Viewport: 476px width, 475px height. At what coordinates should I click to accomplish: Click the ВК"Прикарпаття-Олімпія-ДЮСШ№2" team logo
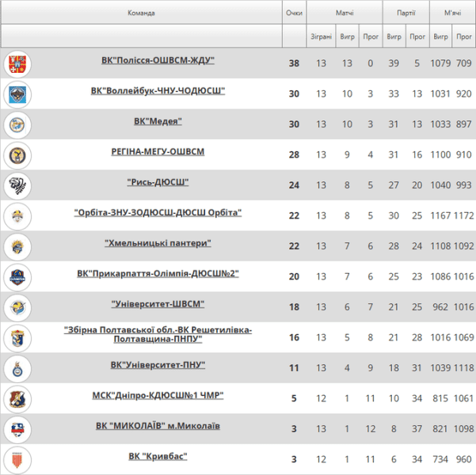17,276
